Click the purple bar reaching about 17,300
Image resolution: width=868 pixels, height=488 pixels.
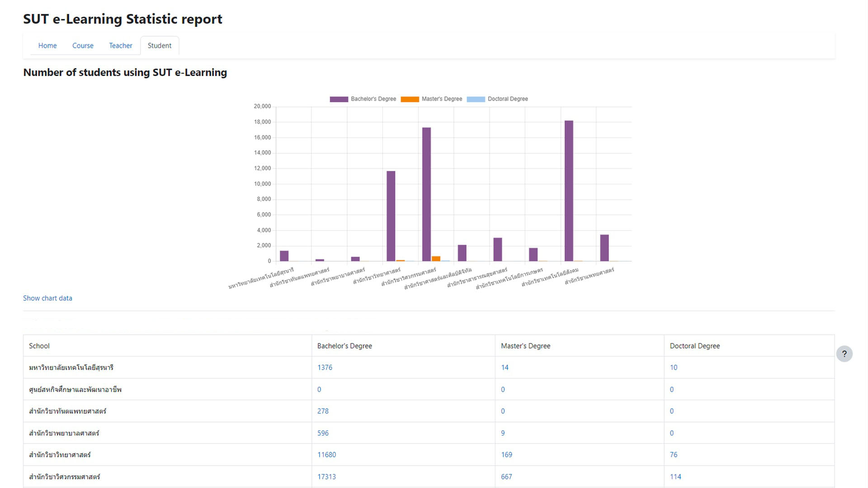[x=426, y=194]
